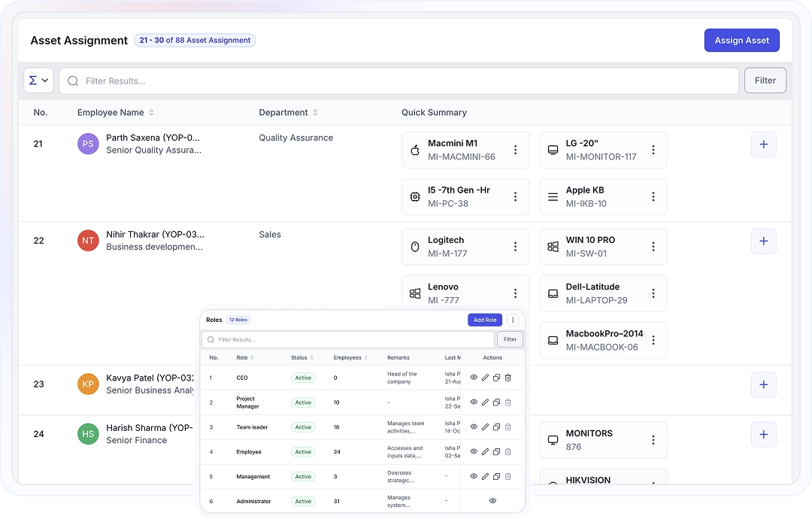Open the kebab menu next to Add Role
The width and height of the screenshot is (812, 519).
pos(513,320)
